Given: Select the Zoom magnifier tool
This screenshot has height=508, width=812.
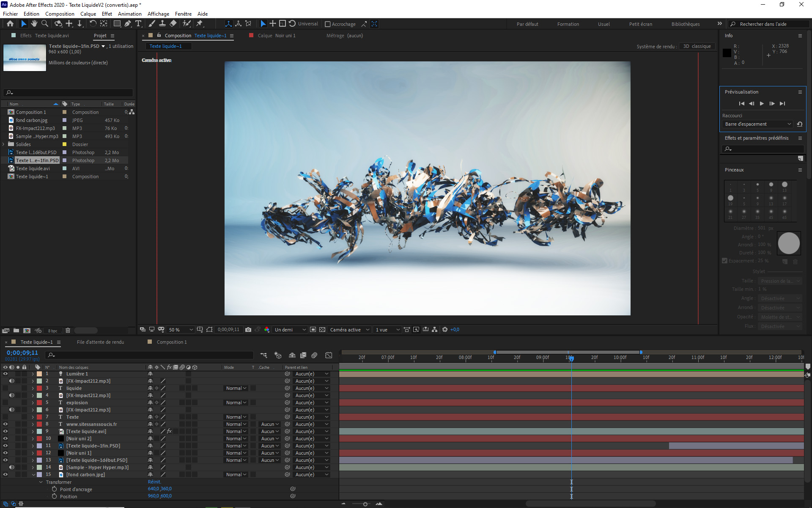Looking at the screenshot, I should pyautogui.click(x=44, y=24).
